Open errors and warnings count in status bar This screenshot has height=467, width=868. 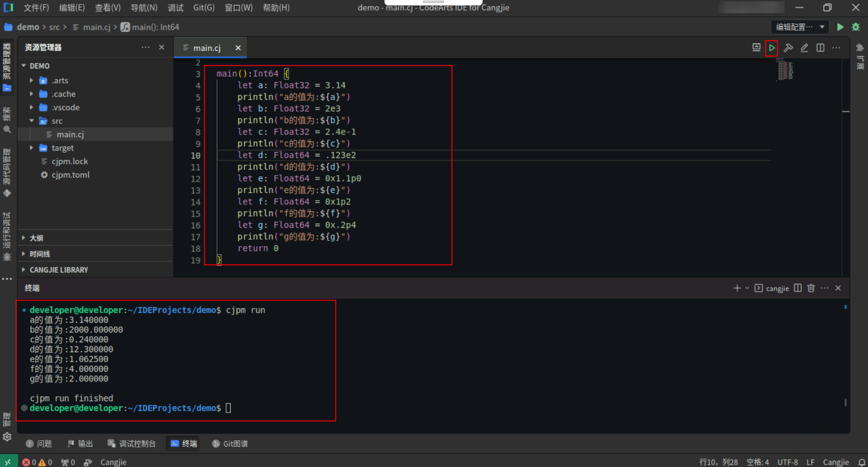click(37, 462)
